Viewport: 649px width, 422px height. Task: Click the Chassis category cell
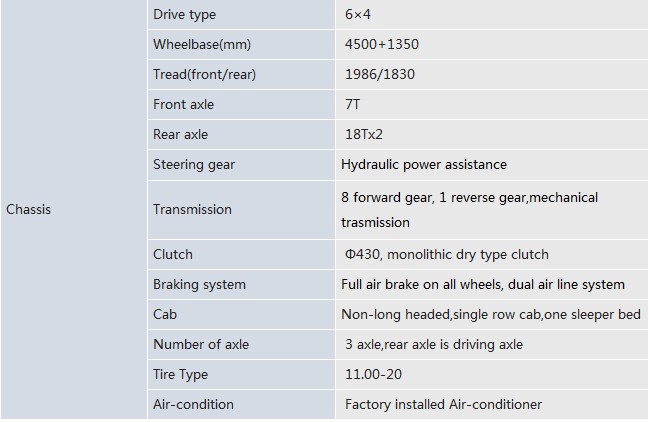[74, 209]
